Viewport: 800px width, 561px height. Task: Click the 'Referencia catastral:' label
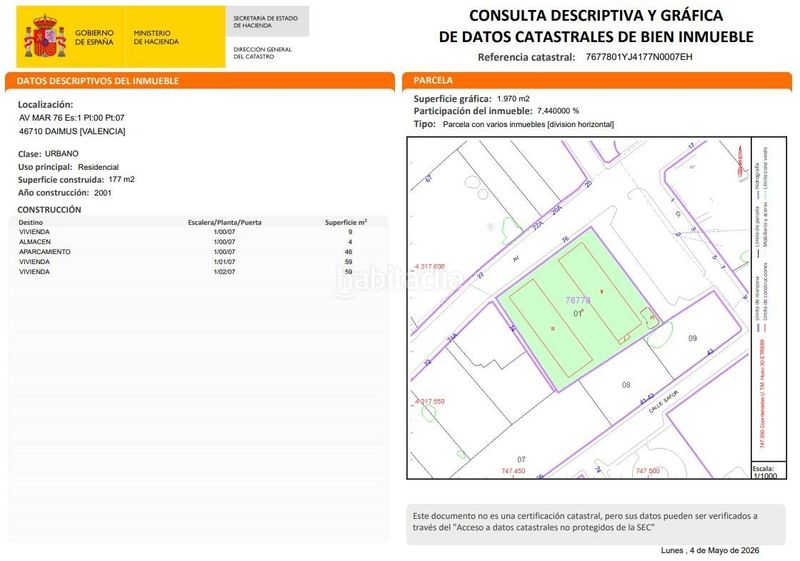(x=527, y=57)
